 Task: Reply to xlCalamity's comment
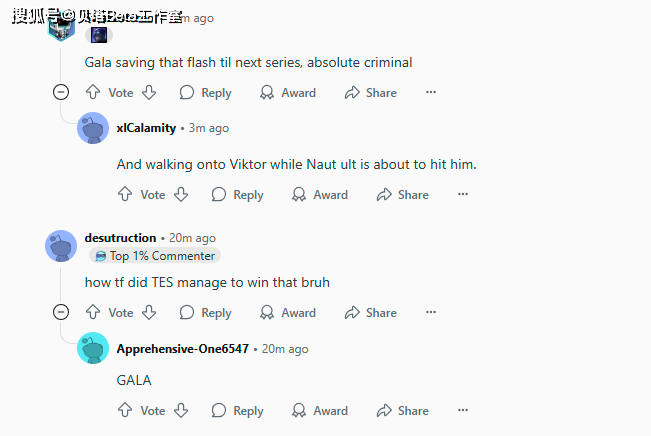coord(237,195)
